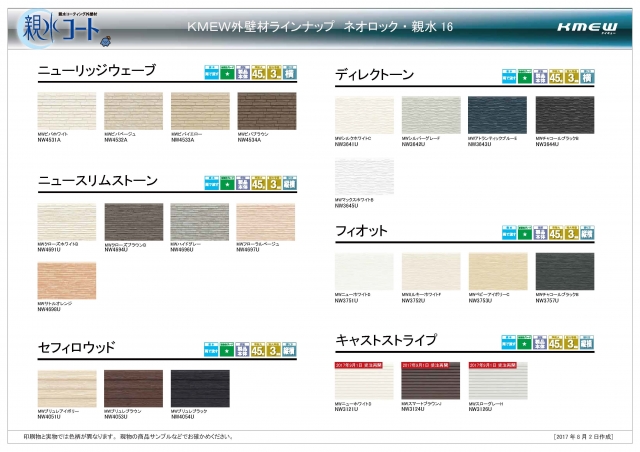Select the gray swatch under ニュースリムストーン
Viewport: 640px width, 452px height.
click(200, 222)
